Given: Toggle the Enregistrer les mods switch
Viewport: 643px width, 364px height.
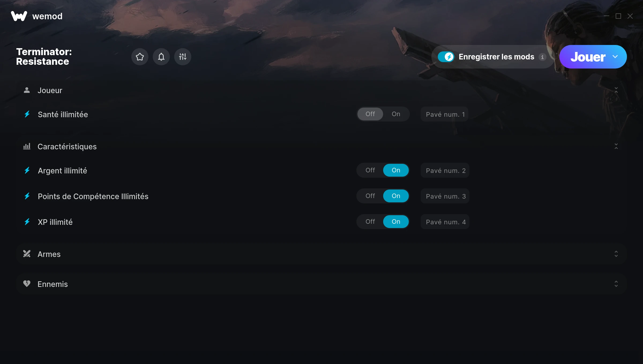Looking at the screenshot, I should tap(446, 57).
